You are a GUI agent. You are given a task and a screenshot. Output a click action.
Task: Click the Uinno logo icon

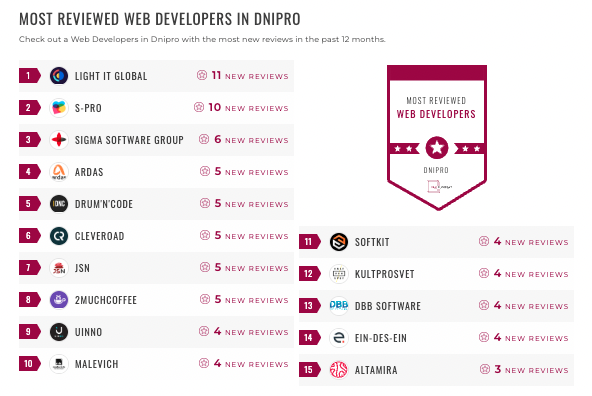(x=59, y=332)
